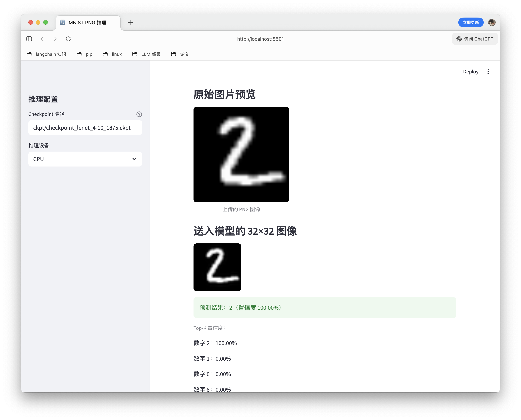The width and height of the screenshot is (521, 420).
Task: Click the Deploy button
Action: [470, 72]
